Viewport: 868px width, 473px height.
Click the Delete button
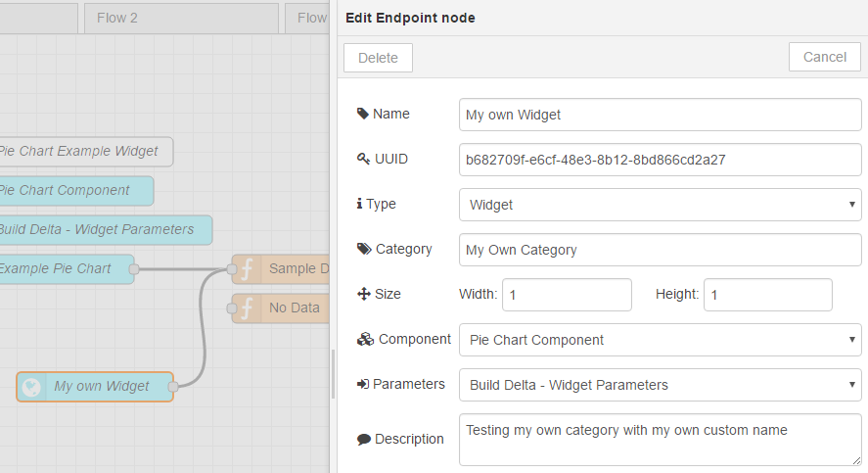pyautogui.click(x=378, y=58)
